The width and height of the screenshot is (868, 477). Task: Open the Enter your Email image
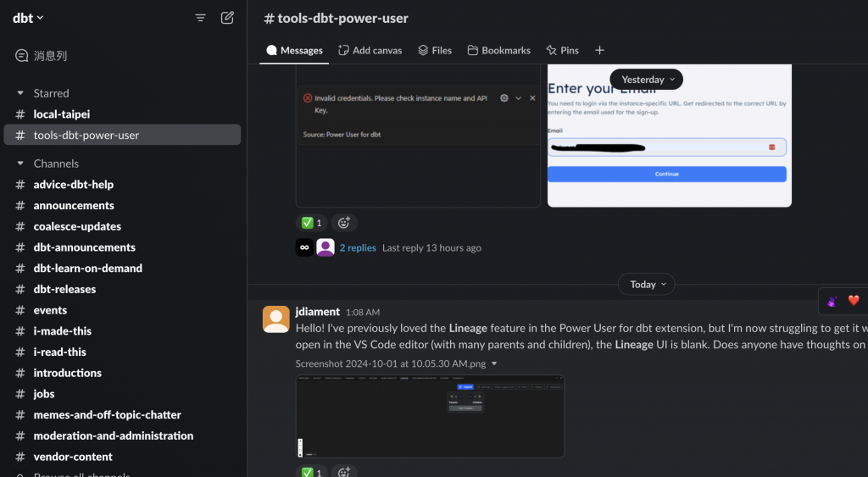coord(670,136)
